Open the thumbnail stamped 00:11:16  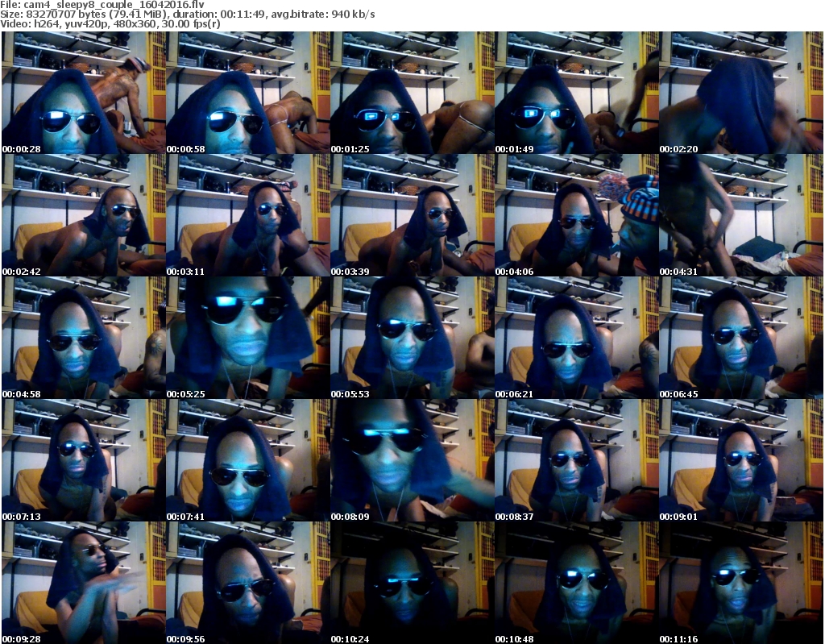(741, 583)
